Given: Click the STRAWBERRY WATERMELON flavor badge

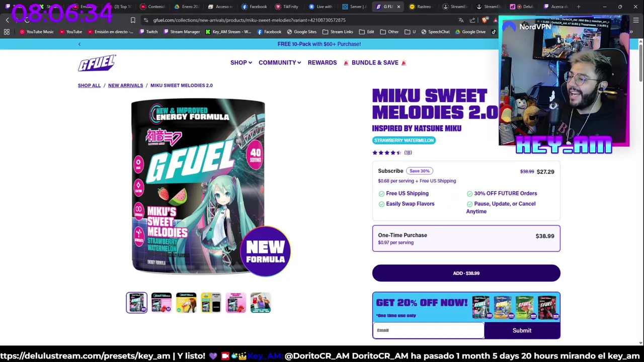Looking at the screenshot, I should 404,140.
